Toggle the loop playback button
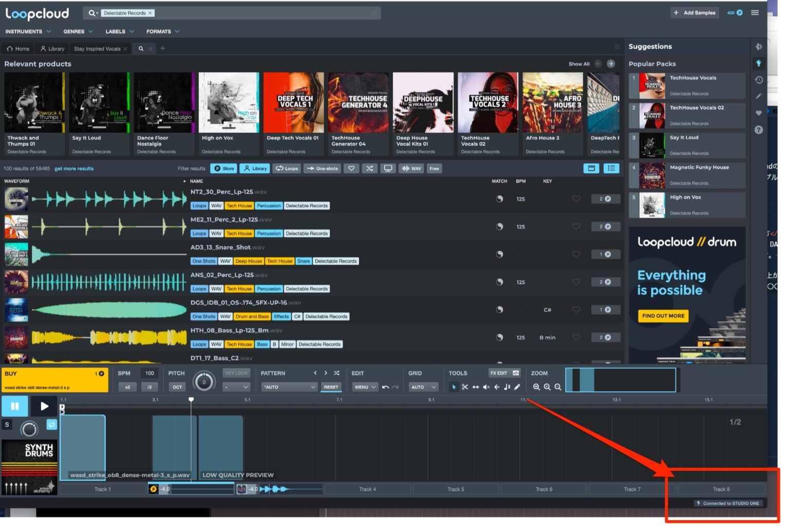 point(51,425)
